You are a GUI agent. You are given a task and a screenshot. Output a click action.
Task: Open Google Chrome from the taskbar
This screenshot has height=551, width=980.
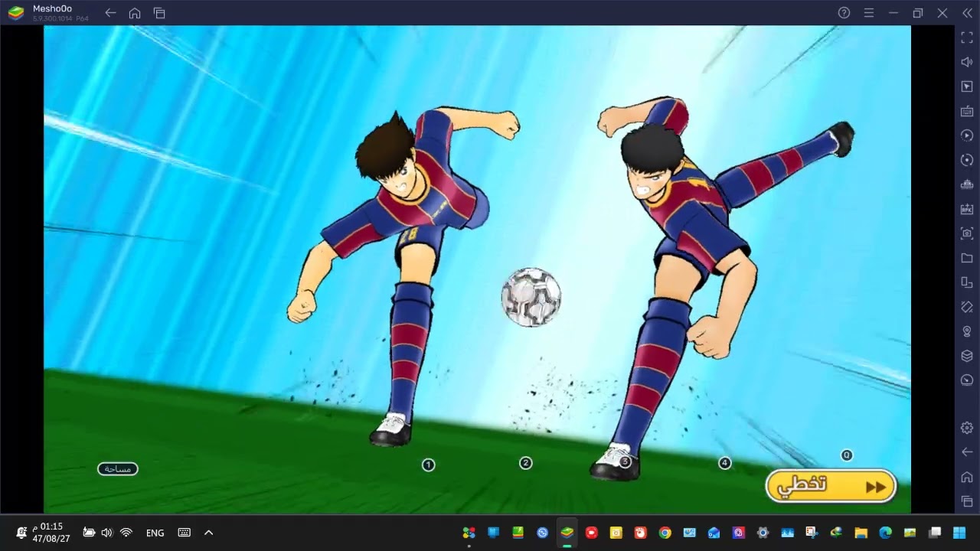pyautogui.click(x=665, y=533)
